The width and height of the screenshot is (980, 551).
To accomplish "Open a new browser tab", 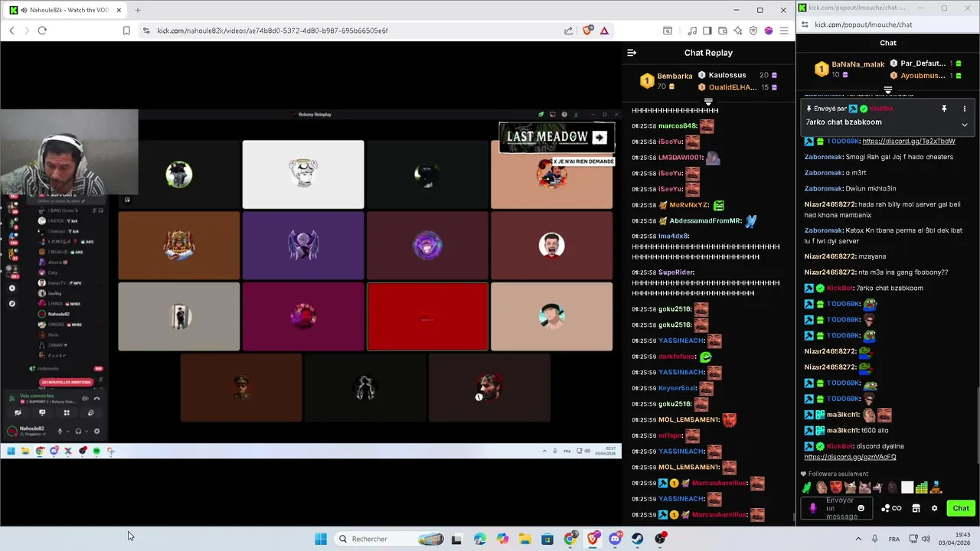I will tap(138, 10).
